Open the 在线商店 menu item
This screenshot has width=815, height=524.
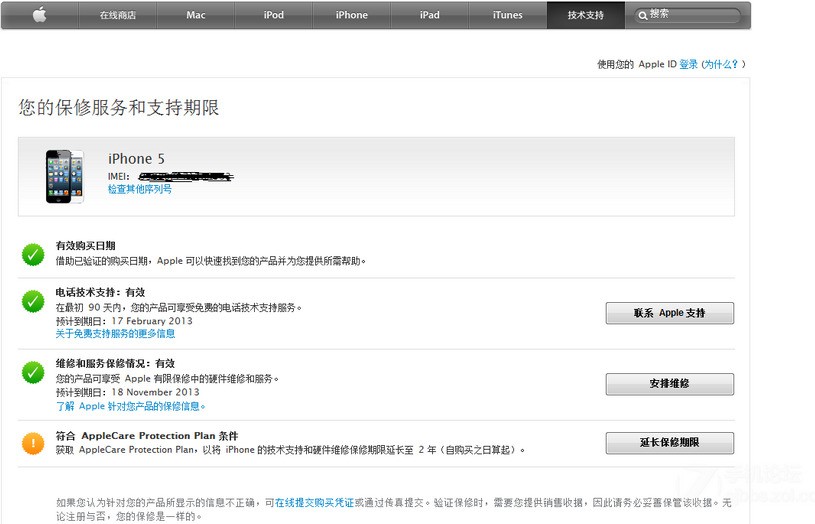tap(117, 15)
